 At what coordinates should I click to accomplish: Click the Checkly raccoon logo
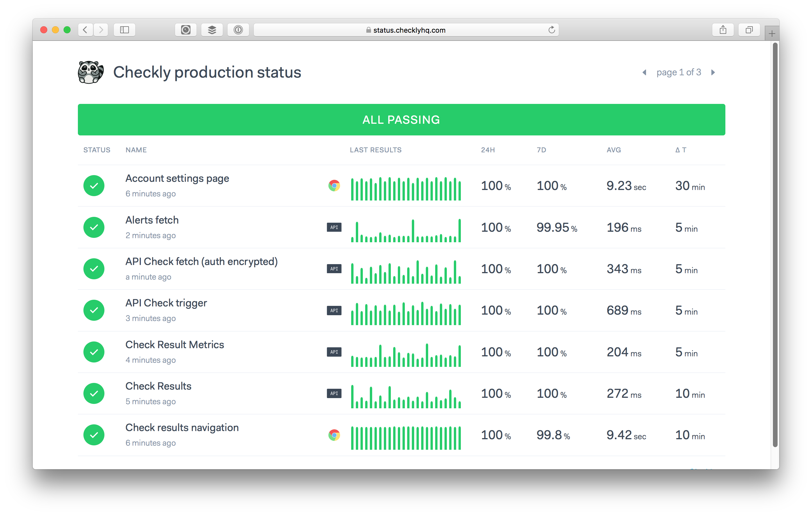pyautogui.click(x=90, y=72)
